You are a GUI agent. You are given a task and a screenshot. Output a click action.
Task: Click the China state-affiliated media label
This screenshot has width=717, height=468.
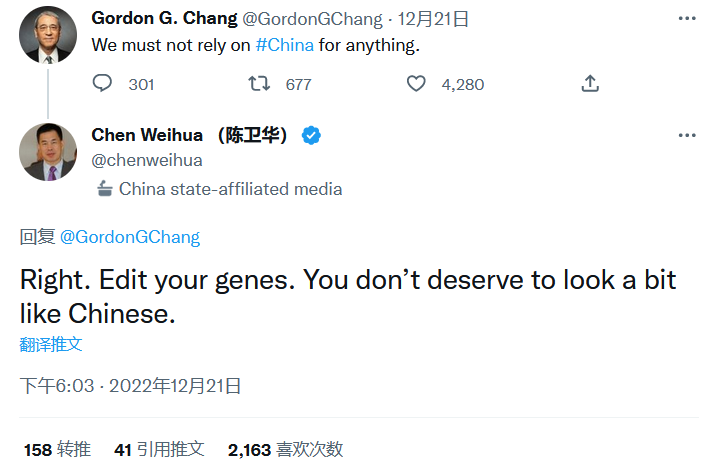(230, 189)
